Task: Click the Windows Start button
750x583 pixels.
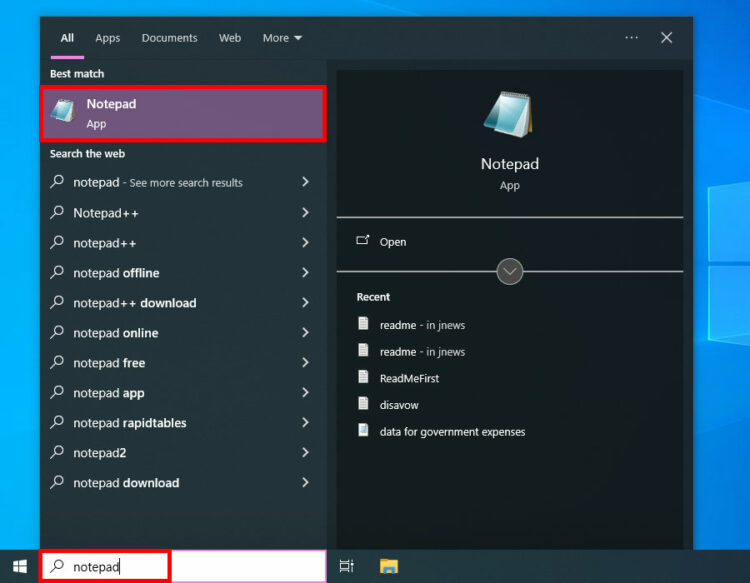Action: pos(19,566)
